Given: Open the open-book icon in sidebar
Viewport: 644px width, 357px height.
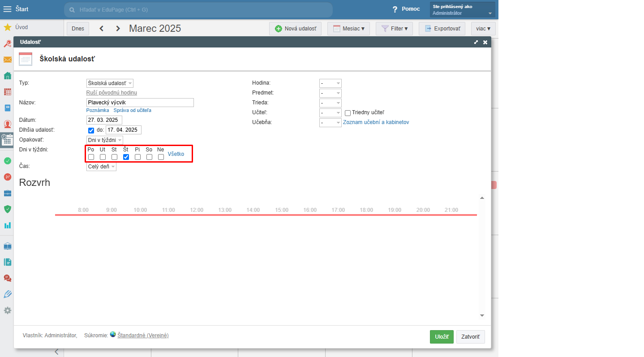Looking at the screenshot, I should 7,246.
